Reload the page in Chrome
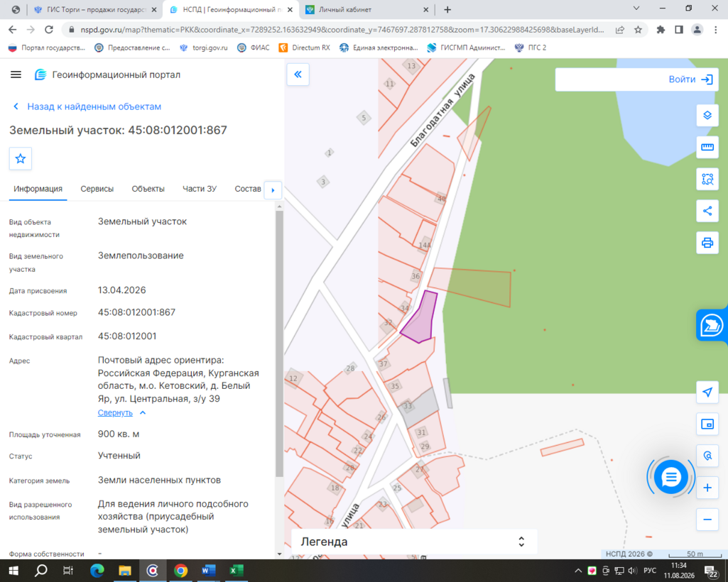 (x=49, y=30)
